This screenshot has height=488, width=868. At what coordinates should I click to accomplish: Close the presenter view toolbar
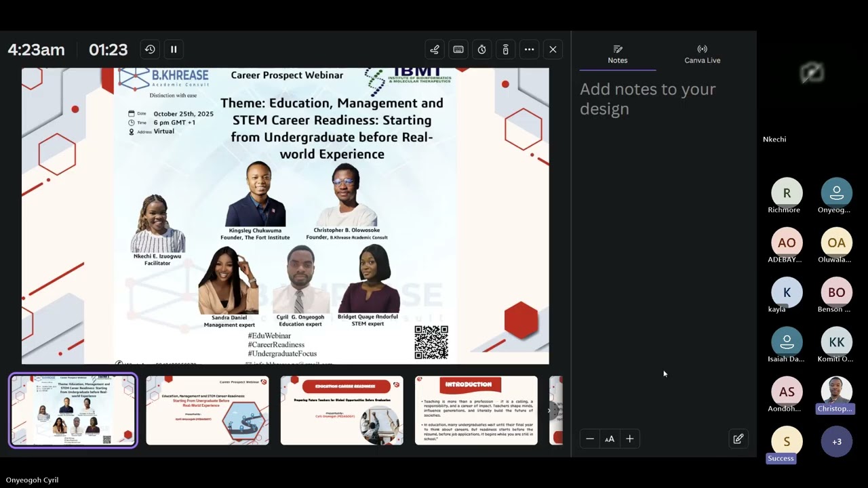(553, 49)
